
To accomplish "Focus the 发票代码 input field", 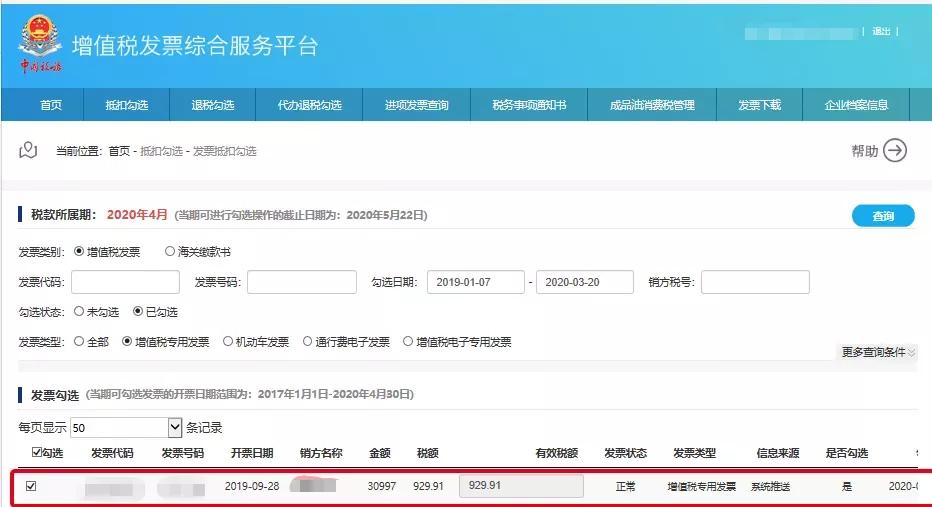I will 125,282.
